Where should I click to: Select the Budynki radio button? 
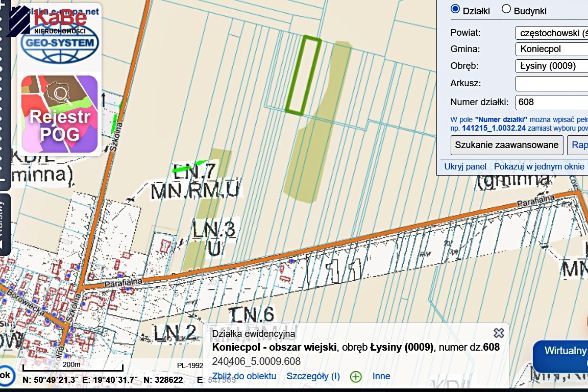coord(506,10)
